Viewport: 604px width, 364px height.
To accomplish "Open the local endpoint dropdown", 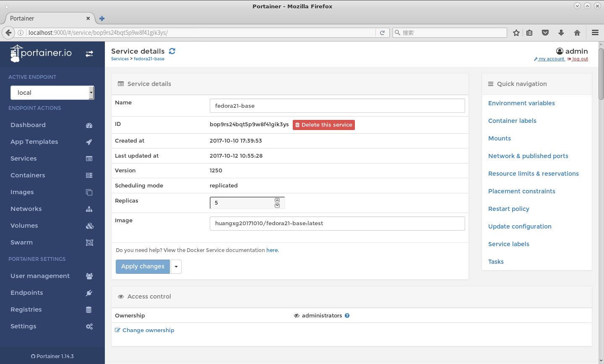I will coord(52,93).
